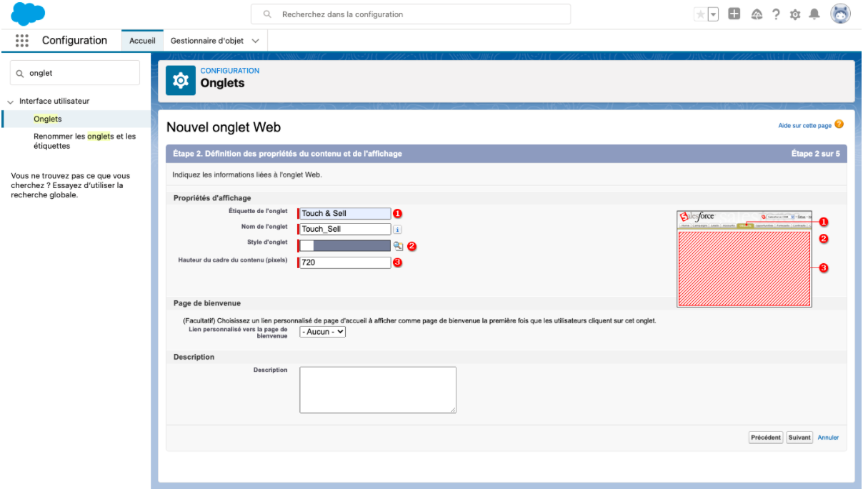Click the Salesforce cloud logo
Image resolution: width=868 pixels, height=492 pixels.
[x=29, y=14]
